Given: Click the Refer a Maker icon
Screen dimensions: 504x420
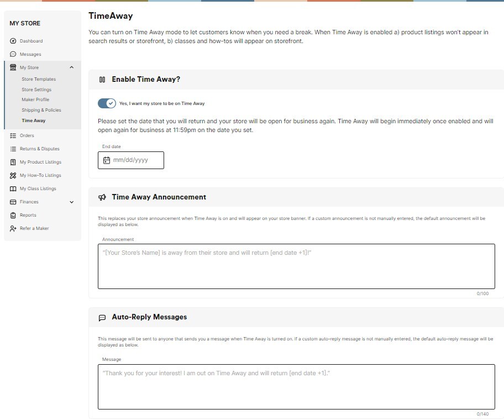Looking at the screenshot, I should (x=14, y=228).
